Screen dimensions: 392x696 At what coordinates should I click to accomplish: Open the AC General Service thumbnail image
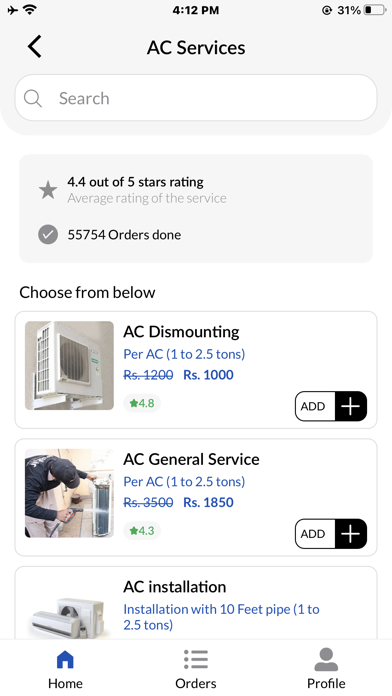click(x=69, y=493)
